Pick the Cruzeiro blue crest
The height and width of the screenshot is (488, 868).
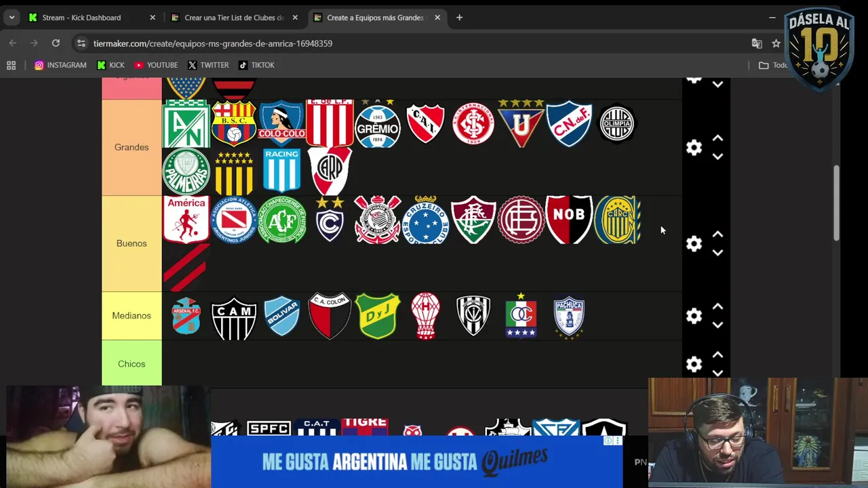coord(425,220)
